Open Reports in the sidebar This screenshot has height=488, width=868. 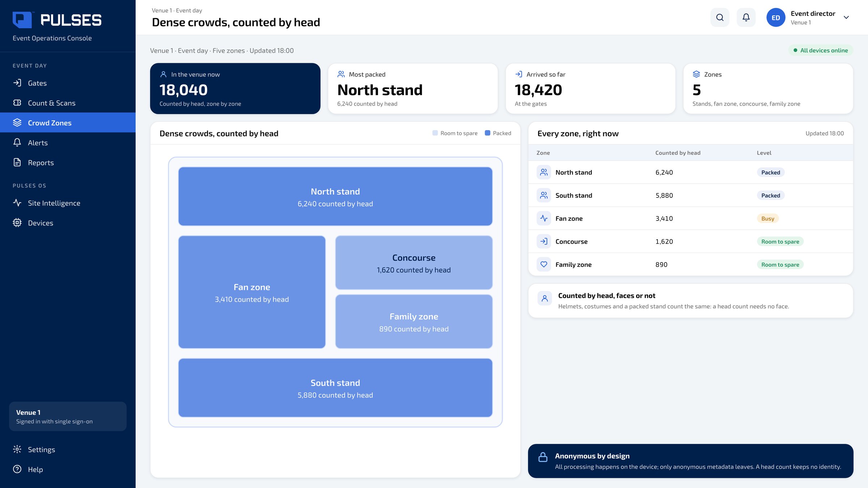(x=68, y=162)
